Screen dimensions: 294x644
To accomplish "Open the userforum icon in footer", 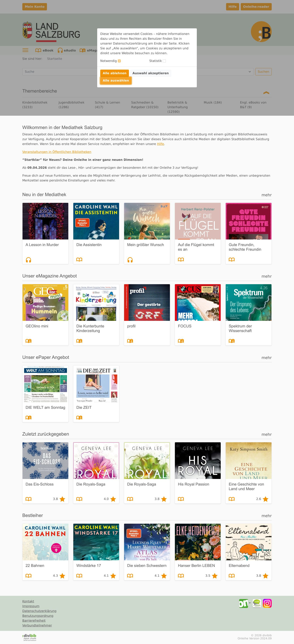I will (x=256, y=603).
